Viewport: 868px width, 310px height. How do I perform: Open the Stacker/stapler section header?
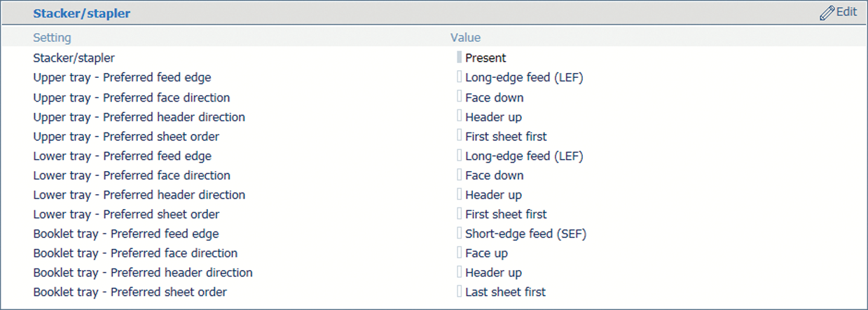tap(81, 13)
